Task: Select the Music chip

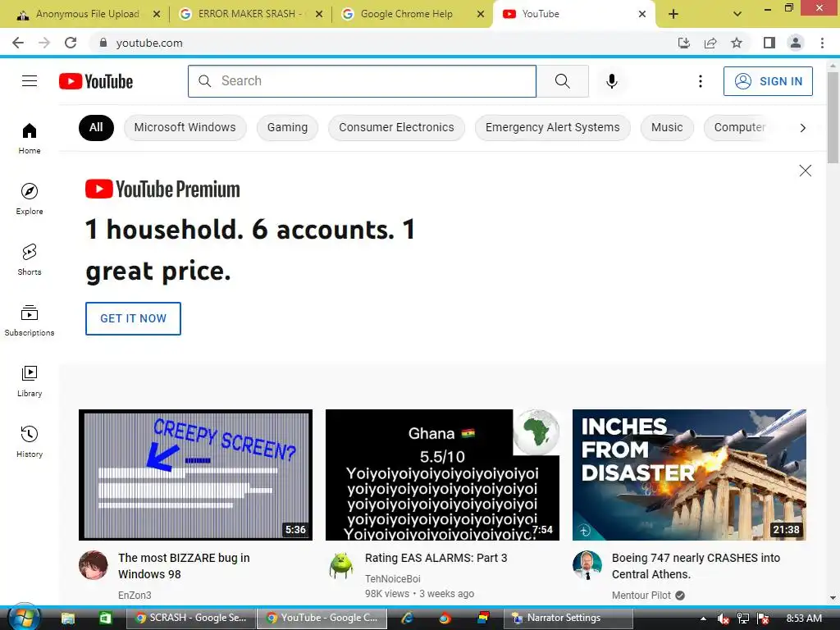Action: [667, 127]
